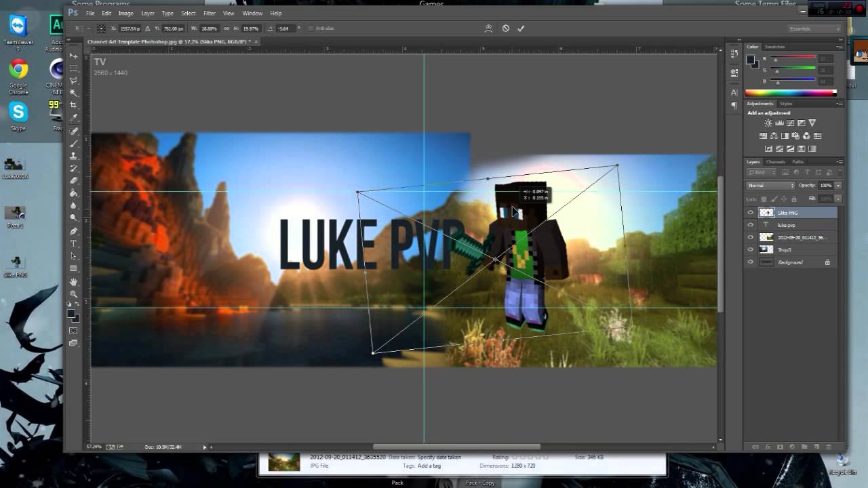Switch to the Styles tab
The height and width of the screenshot is (488, 868).
click(x=786, y=104)
